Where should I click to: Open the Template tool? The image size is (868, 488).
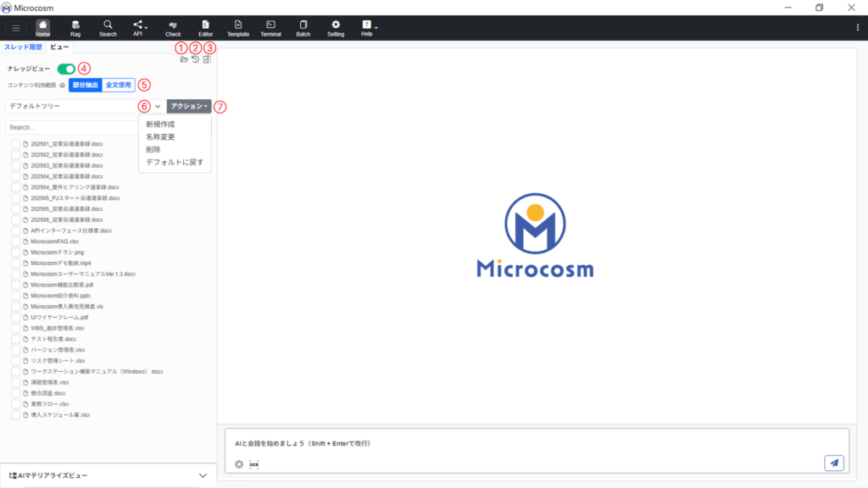[x=238, y=28]
